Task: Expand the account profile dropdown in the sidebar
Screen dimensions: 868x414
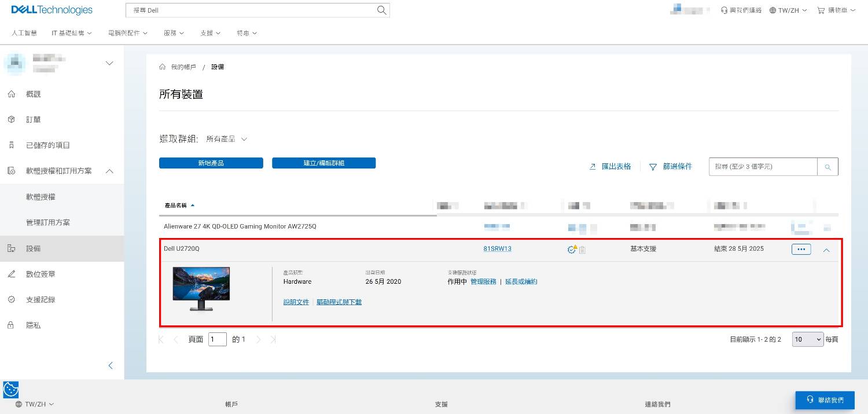Action: pyautogui.click(x=109, y=63)
